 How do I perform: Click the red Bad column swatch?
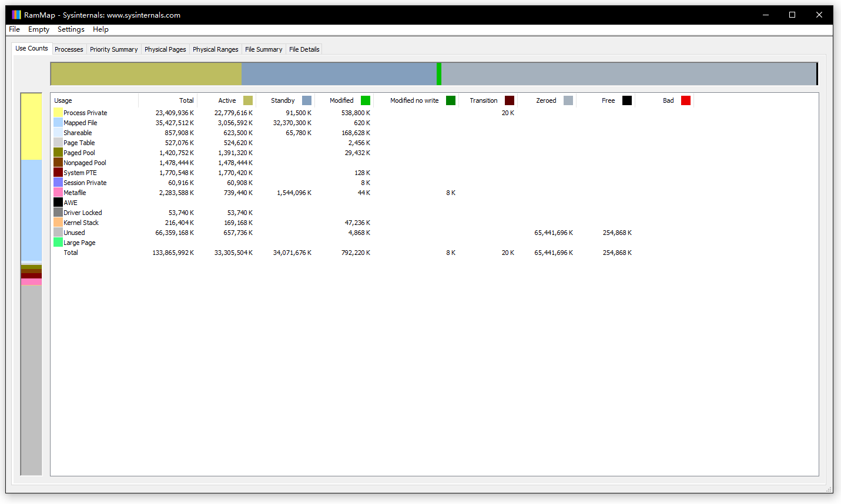pos(686,100)
